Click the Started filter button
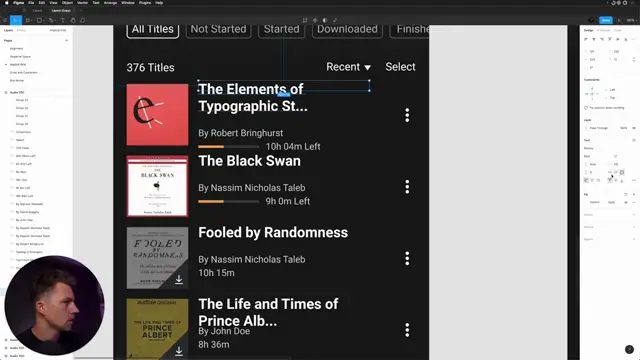Image resolution: width=640 pixels, height=360 pixels. click(281, 30)
